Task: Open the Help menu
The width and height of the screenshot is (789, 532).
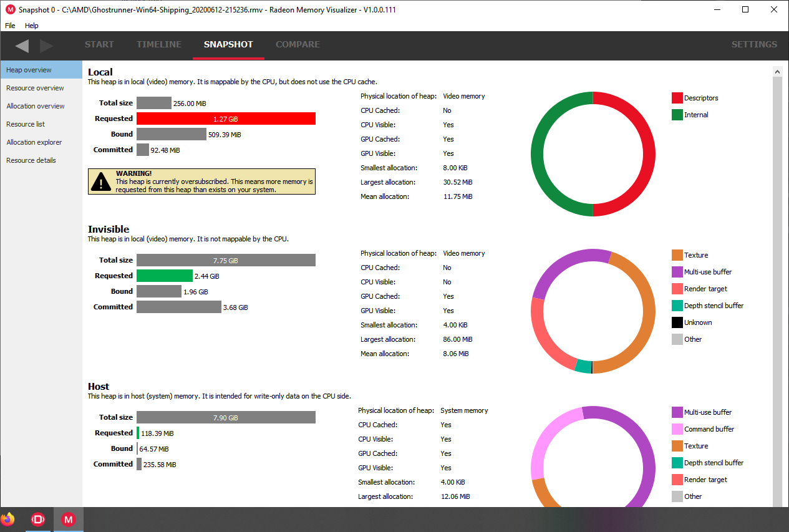Action: (x=32, y=26)
